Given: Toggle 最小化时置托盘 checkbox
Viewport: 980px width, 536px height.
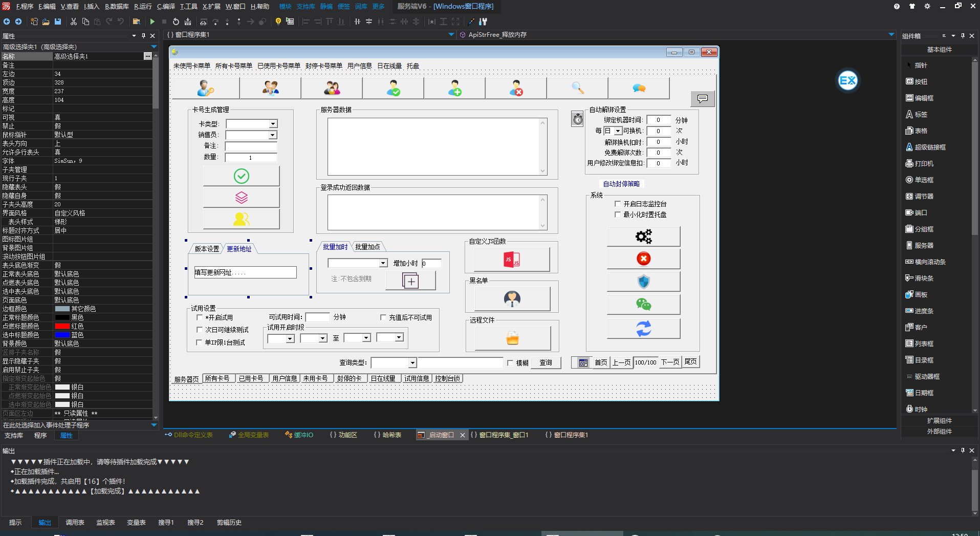Looking at the screenshot, I should (x=618, y=215).
